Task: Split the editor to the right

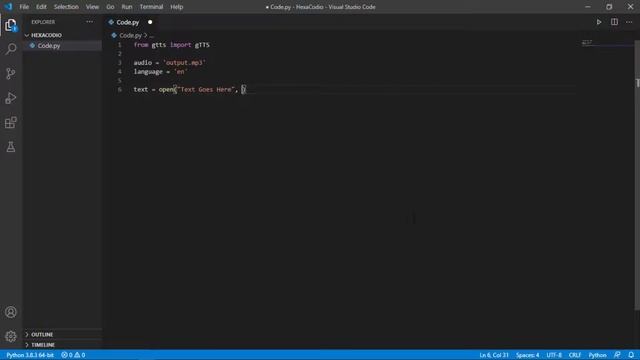Action: click(x=614, y=22)
